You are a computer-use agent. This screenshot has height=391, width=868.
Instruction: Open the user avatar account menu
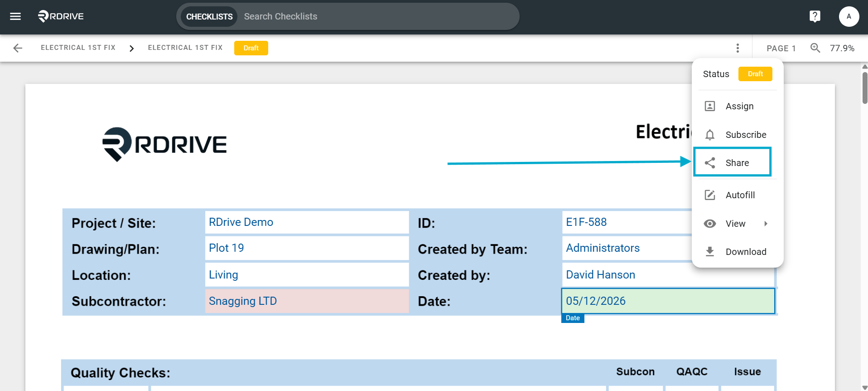click(849, 16)
